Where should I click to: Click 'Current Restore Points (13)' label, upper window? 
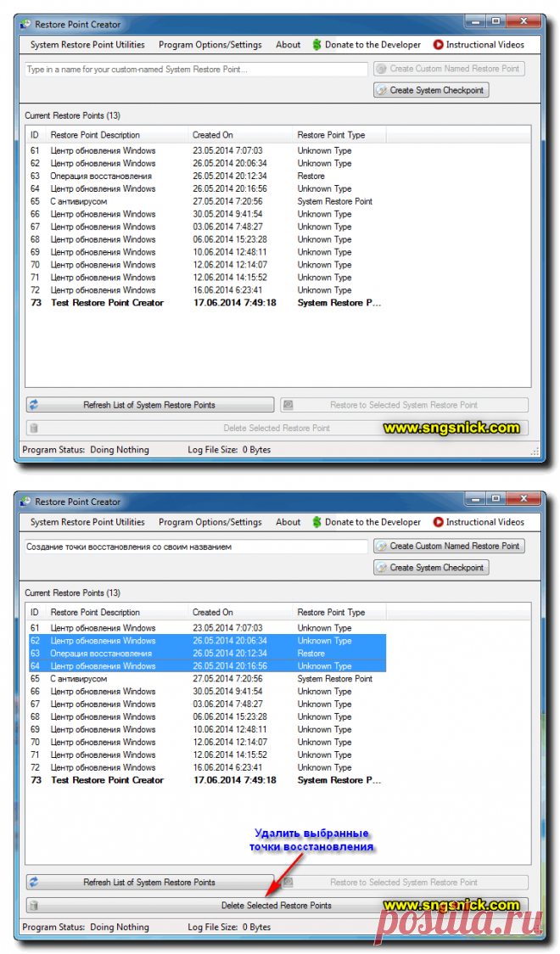pos(72,115)
